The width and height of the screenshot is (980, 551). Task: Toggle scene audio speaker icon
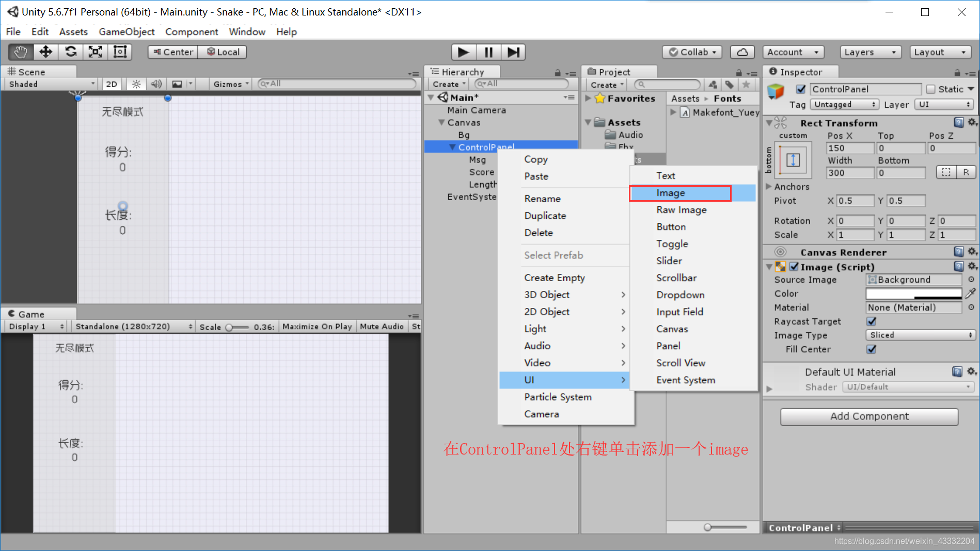tap(156, 84)
